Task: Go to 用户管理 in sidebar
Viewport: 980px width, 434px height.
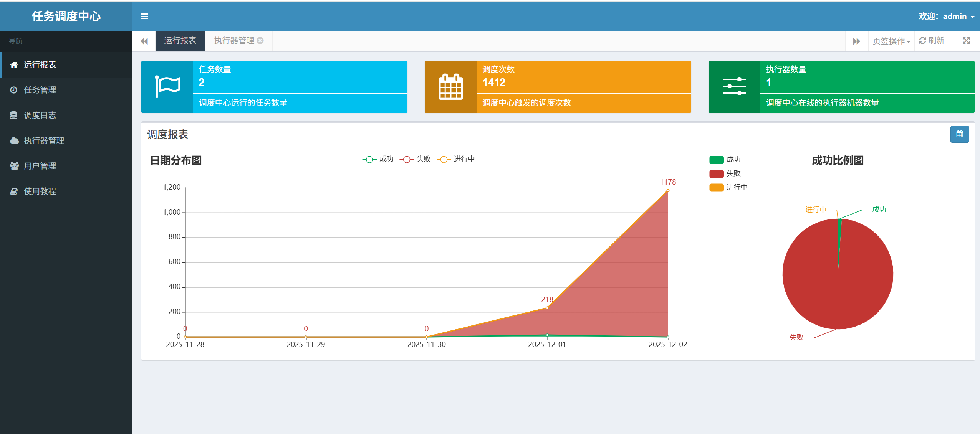Action: pyautogui.click(x=40, y=166)
